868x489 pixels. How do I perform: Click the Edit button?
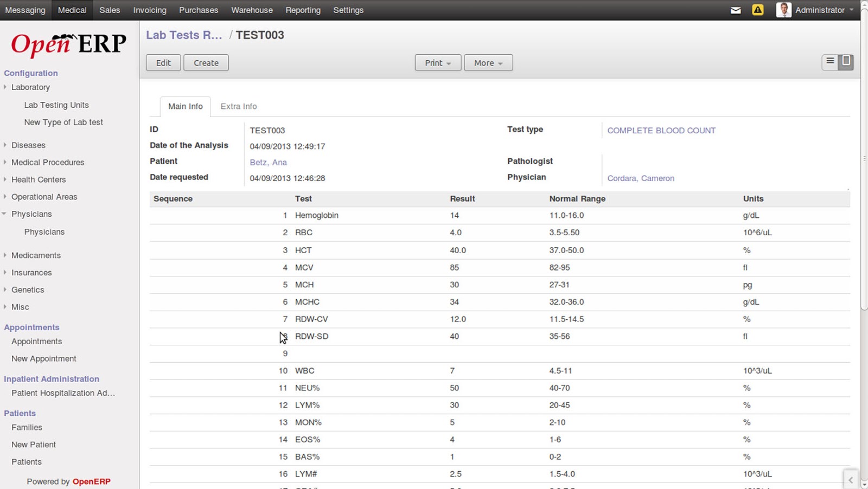click(x=163, y=63)
